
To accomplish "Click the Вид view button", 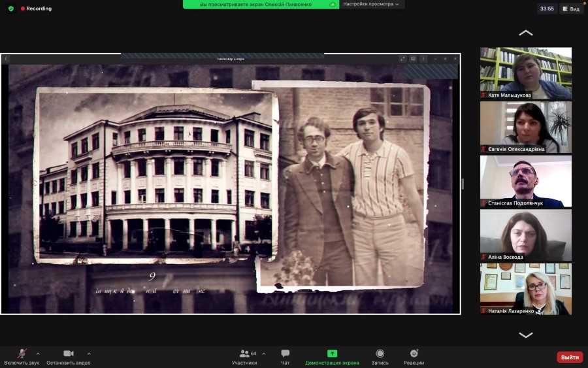I will pyautogui.click(x=571, y=8).
